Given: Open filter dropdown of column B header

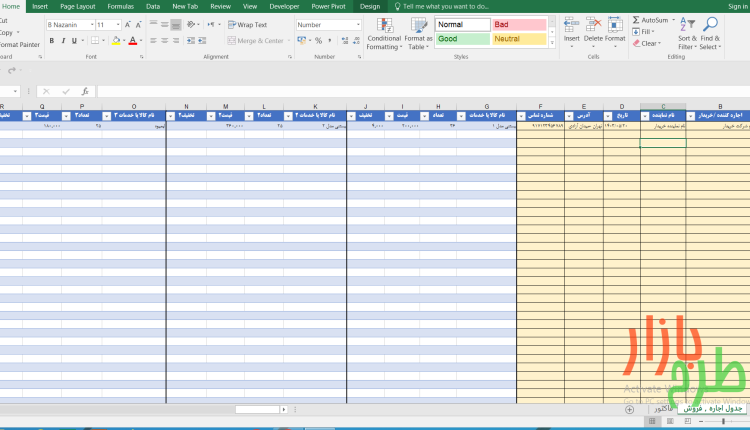Looking at the screenshot, I should pyautogui.click(x=691, y=116).
